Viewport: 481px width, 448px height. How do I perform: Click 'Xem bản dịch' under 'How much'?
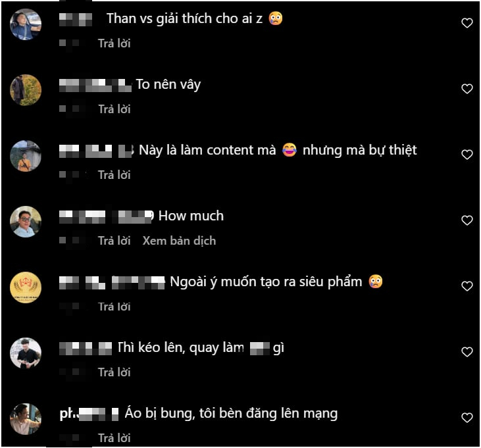tap(179, 241)
